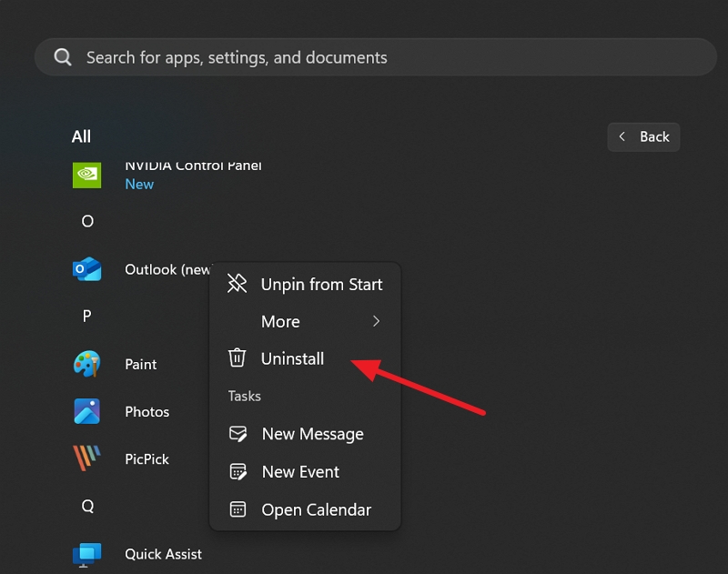Open the Outlook app icon
The height and width of the screenshot is (574, 728).
tap(86, 269)
